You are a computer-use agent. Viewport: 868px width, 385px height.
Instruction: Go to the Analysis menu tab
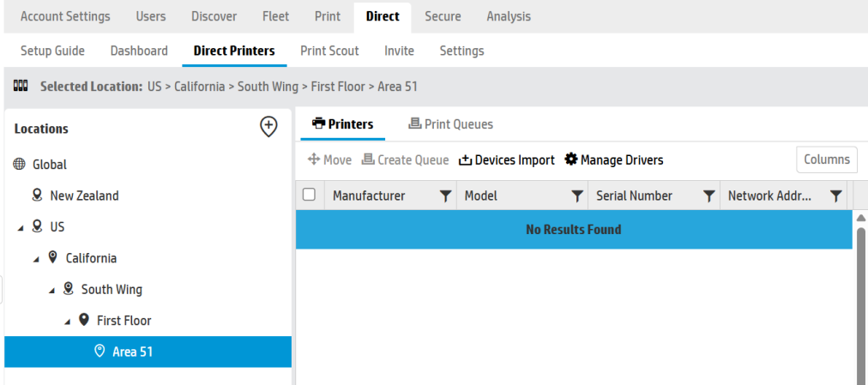(508, 16)
